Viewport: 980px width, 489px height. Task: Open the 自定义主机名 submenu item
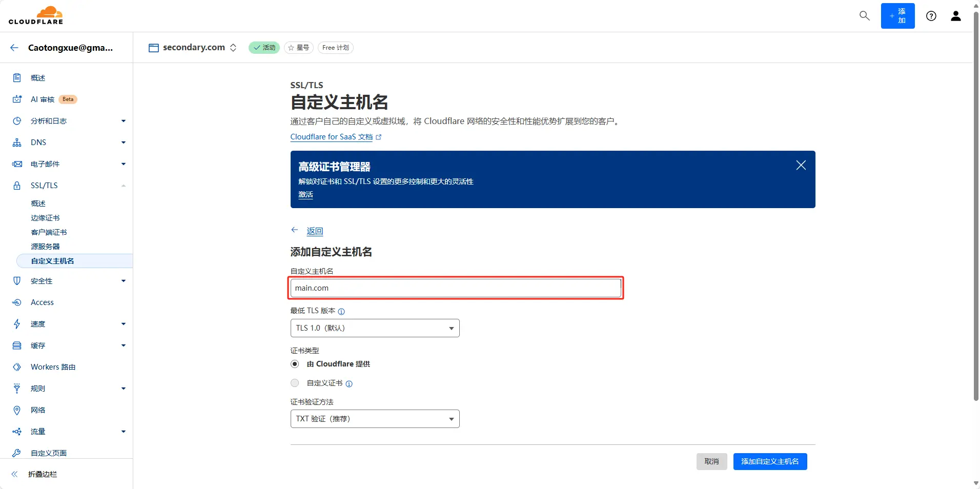coord(75,261)
